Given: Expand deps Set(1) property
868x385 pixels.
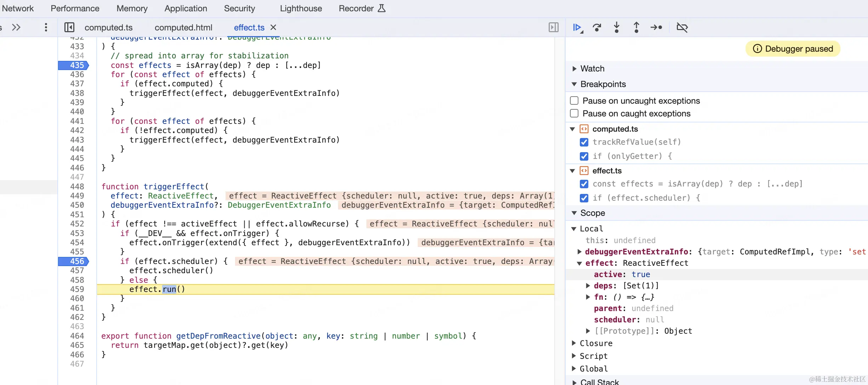Looking at the screenshot, I should [588, 286].
